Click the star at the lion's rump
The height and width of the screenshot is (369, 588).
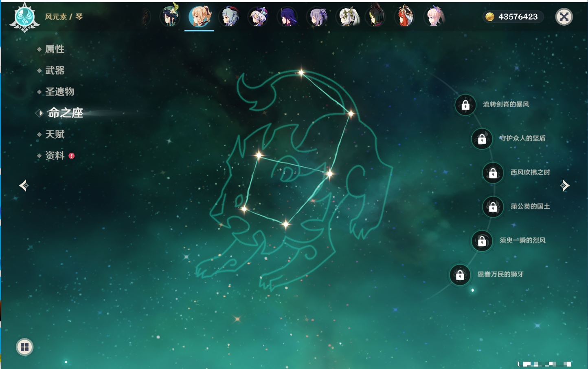tap(351, 114)
